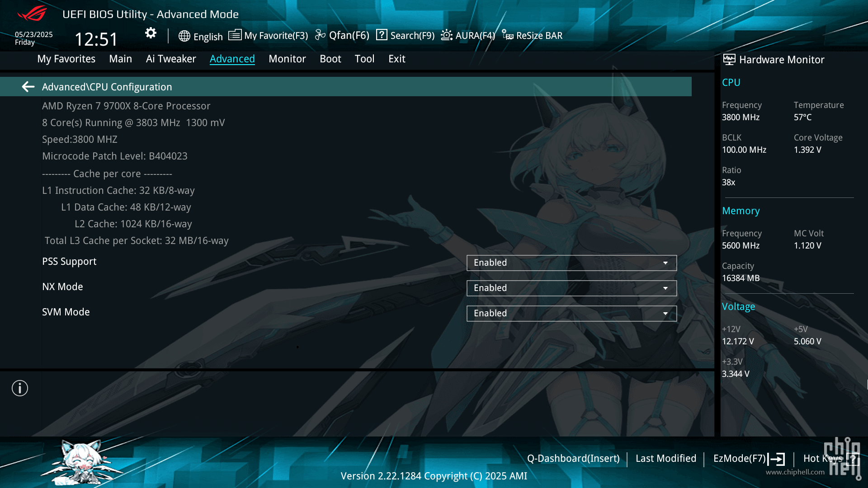Image resolution: width=868 pixels, height=488 pixels.
Task: Select the Advanced tab
Action: (232, 59)
